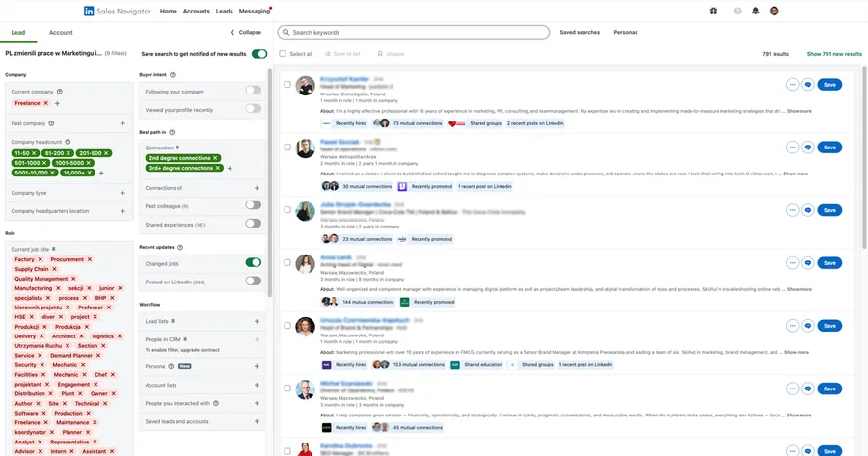Expand Persona filter
The image size is (868, 456).
pos(257,366)
